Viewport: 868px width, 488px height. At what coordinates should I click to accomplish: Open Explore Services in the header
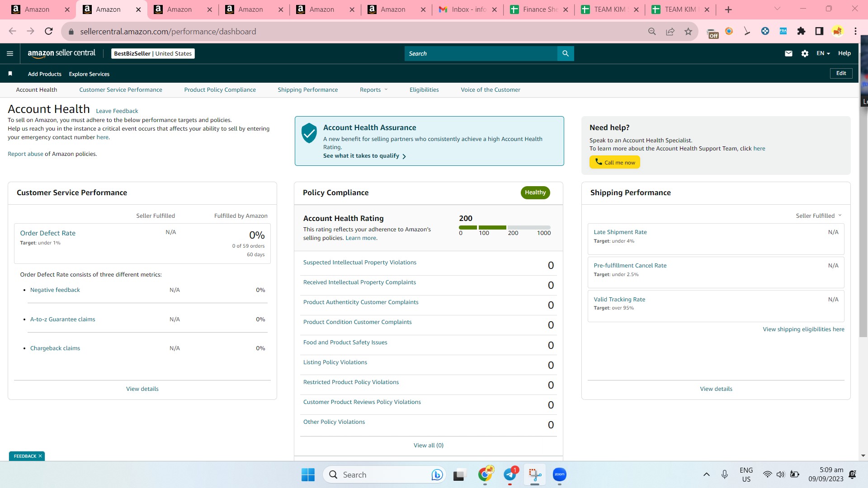89,74
